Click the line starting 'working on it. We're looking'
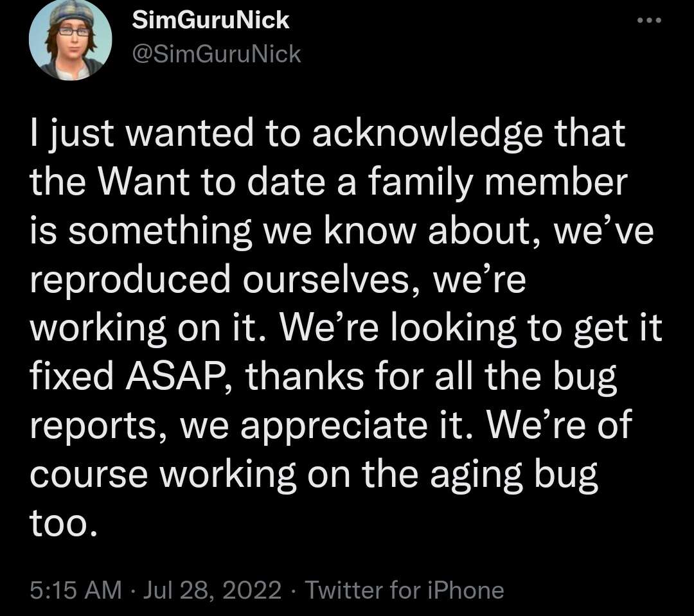 click(346, 329)
